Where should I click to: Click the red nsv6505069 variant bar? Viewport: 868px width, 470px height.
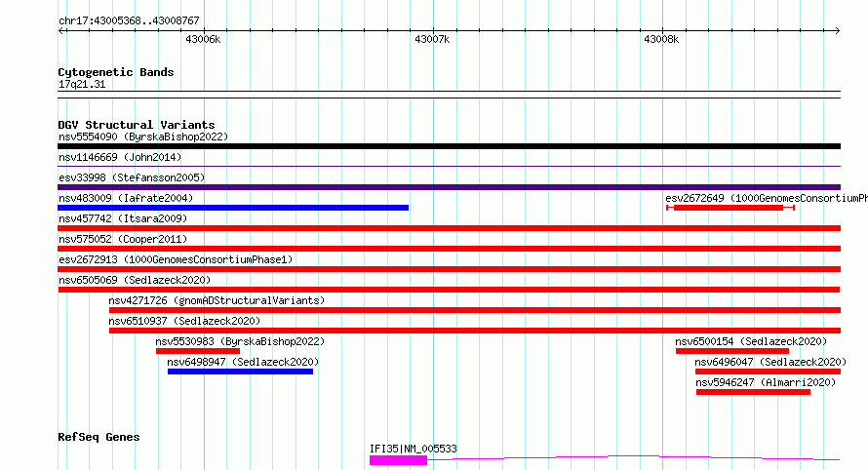coord(449,290)
